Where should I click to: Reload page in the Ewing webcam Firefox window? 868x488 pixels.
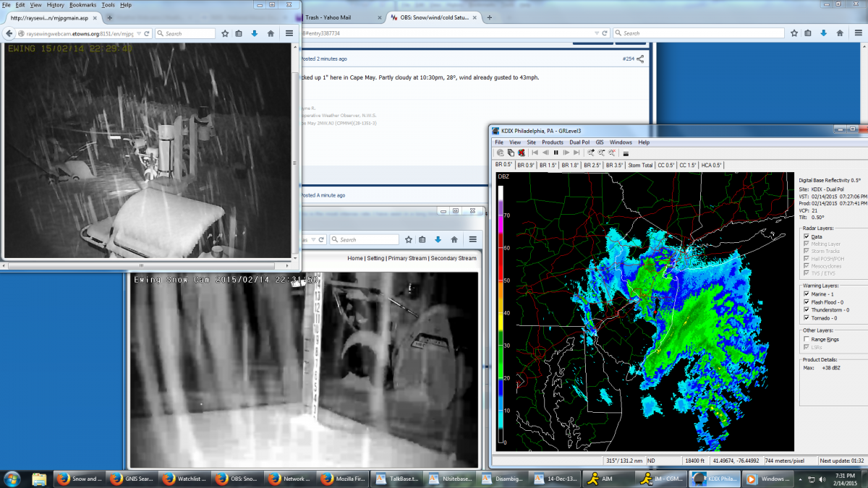pyautogui.click(x=147, y=33)
